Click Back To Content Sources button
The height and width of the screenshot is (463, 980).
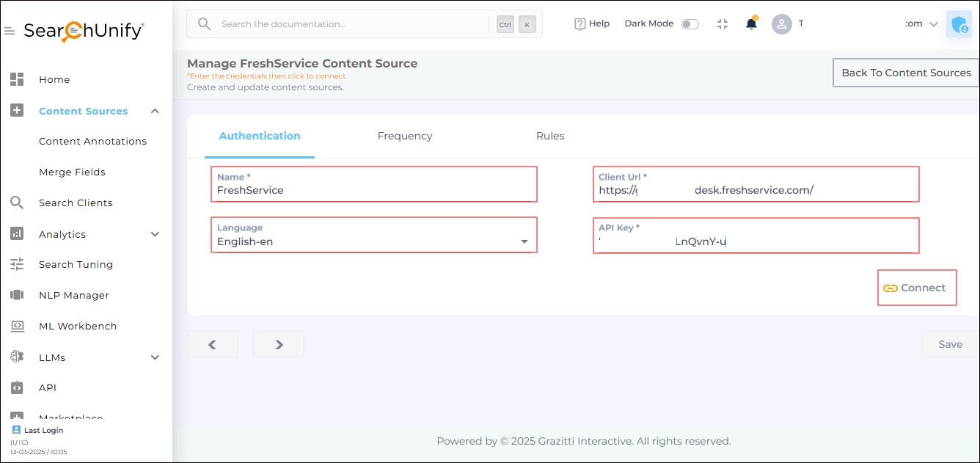point(906,73)
